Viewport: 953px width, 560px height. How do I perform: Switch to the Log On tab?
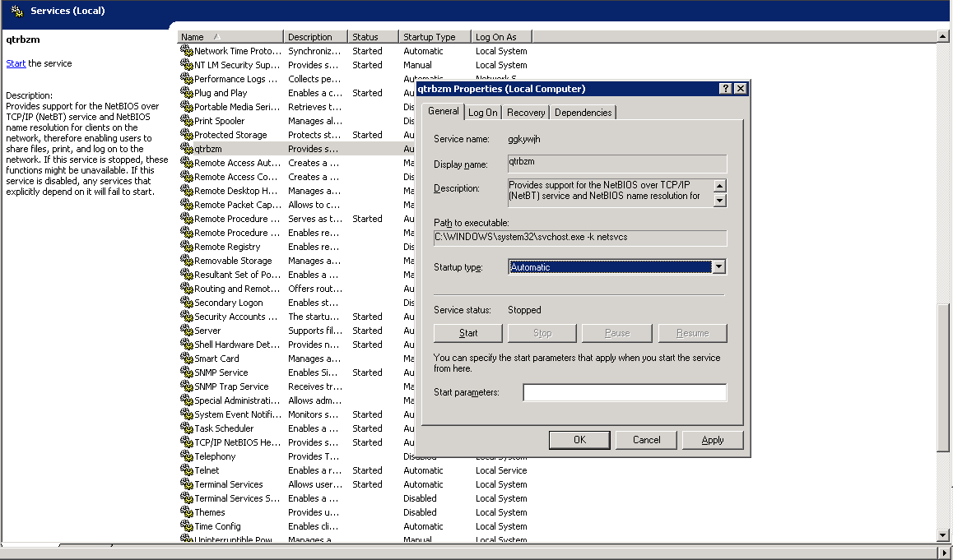click(x=483, y=113)
